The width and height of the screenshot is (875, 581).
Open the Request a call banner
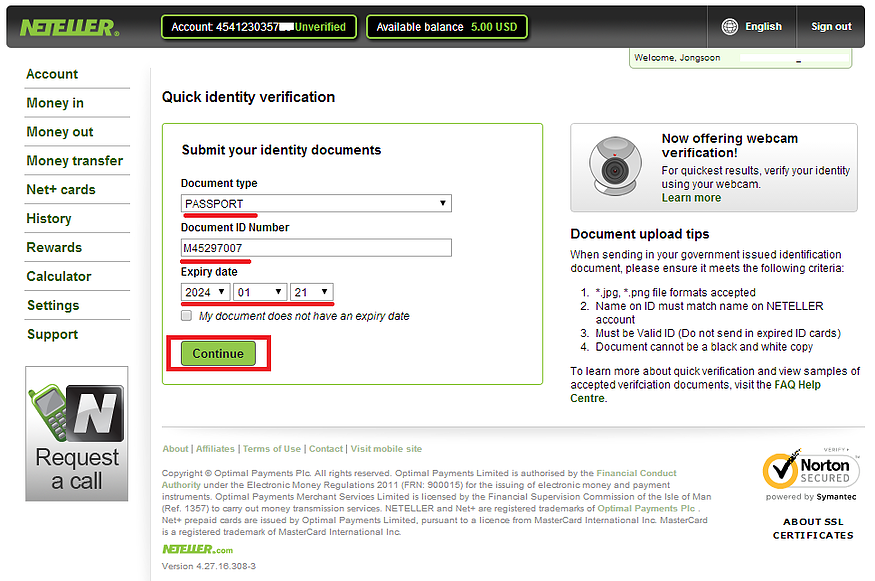click(x=76, y=434)
